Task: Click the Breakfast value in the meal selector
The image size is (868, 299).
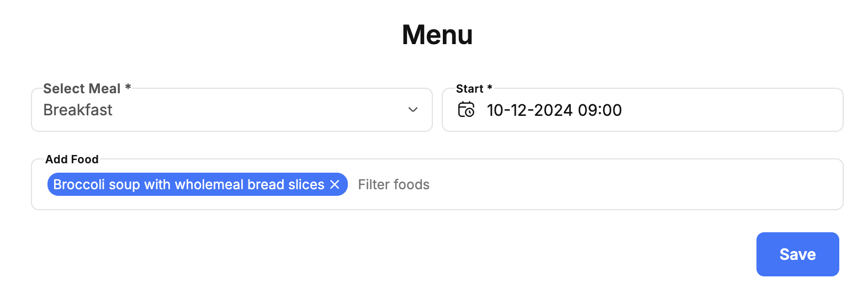Action: pyautogui.click(x=78, y=110)
